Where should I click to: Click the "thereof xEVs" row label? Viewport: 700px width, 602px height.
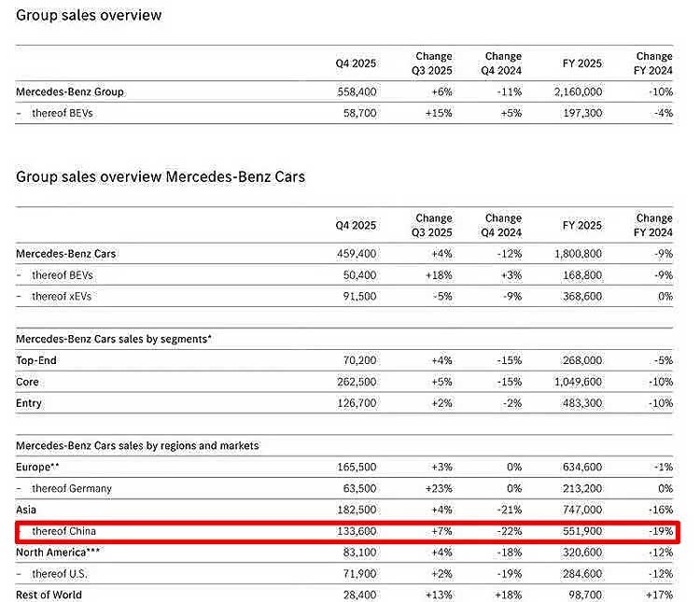coord(63,296)
